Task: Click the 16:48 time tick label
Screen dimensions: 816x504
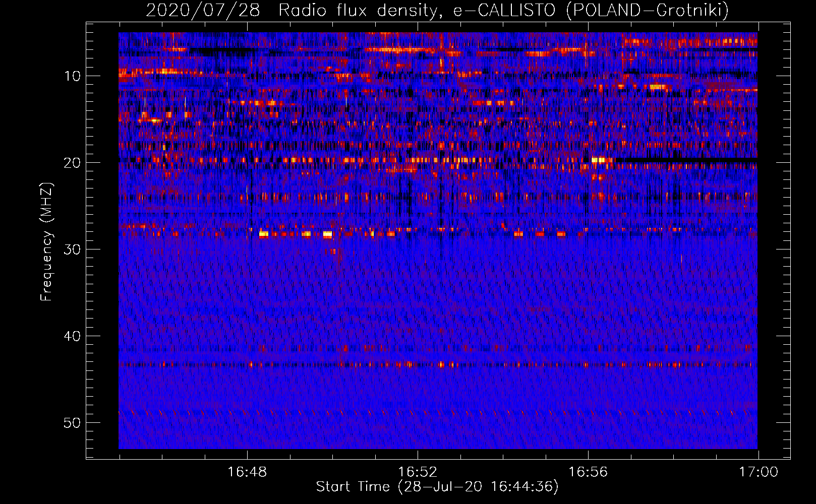Action: click(247, 472)
